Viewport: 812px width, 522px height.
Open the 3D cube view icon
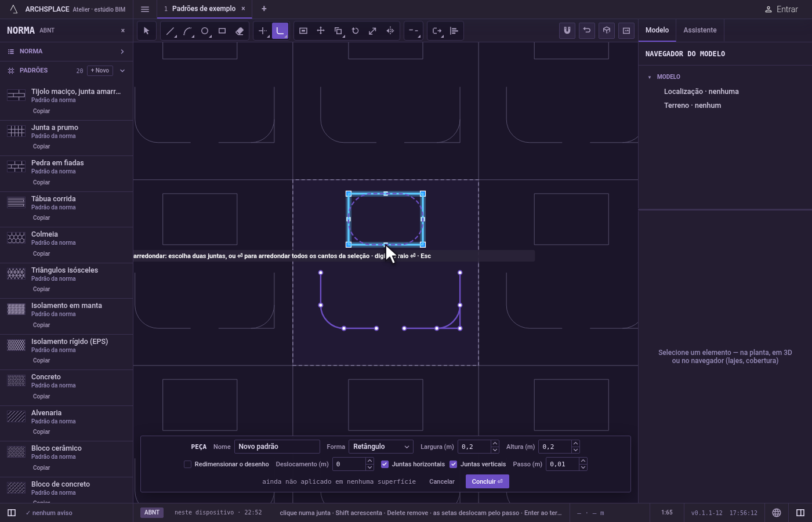coord(607,30)
